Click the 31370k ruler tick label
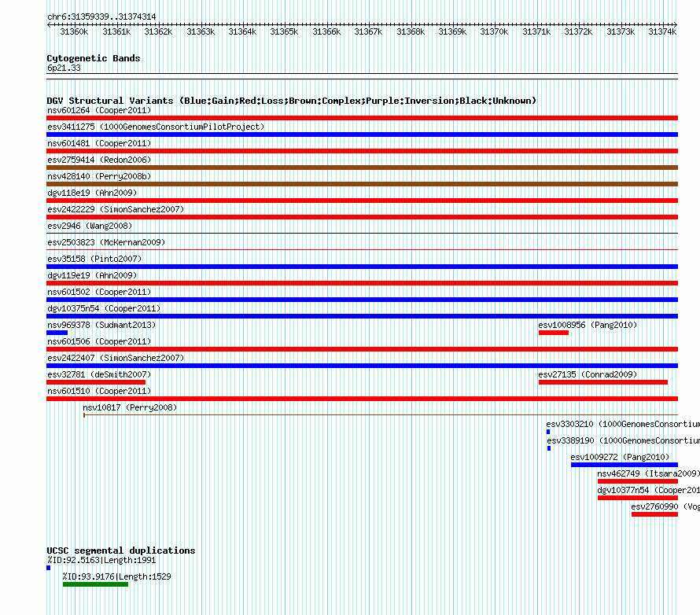The image size is (700, 615). coord(494,31)
